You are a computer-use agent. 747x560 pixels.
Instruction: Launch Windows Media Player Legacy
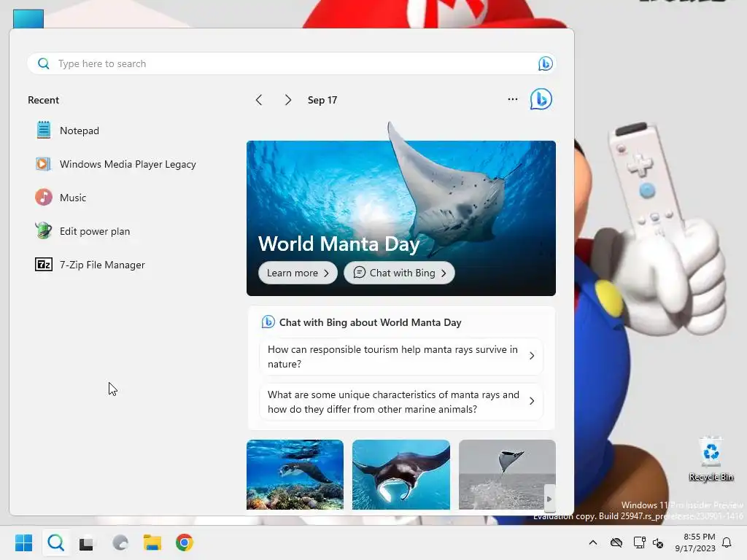pyautogui.click(x=116, y=164)
